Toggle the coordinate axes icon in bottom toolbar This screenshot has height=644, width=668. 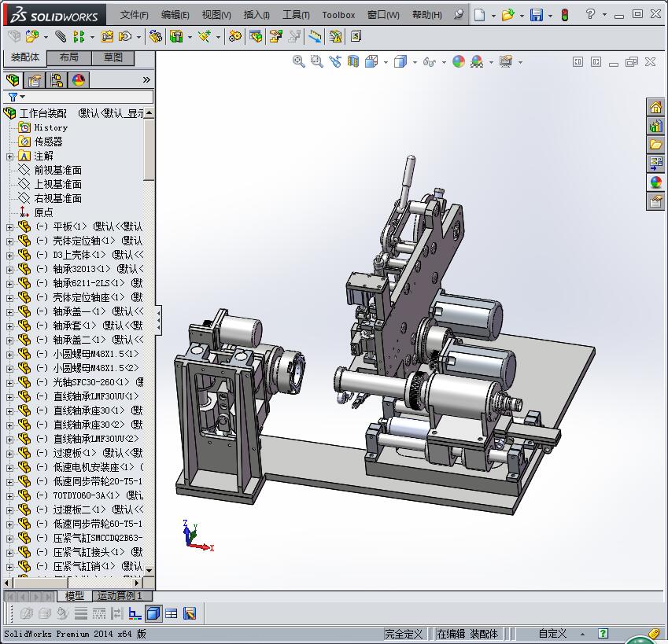point(135,613)
